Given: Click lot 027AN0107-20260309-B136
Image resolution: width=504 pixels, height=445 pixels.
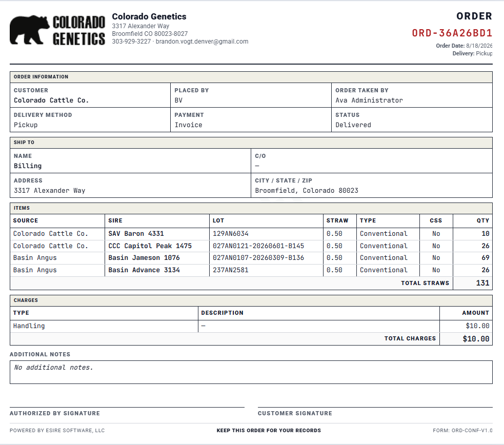Looking at the screenshot, I should point(258,258).
